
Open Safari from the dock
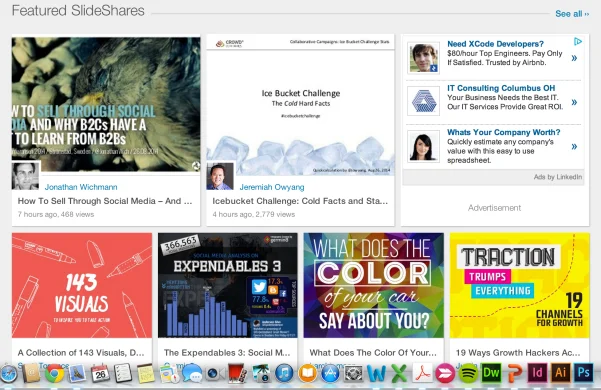[x=8, y=374]
